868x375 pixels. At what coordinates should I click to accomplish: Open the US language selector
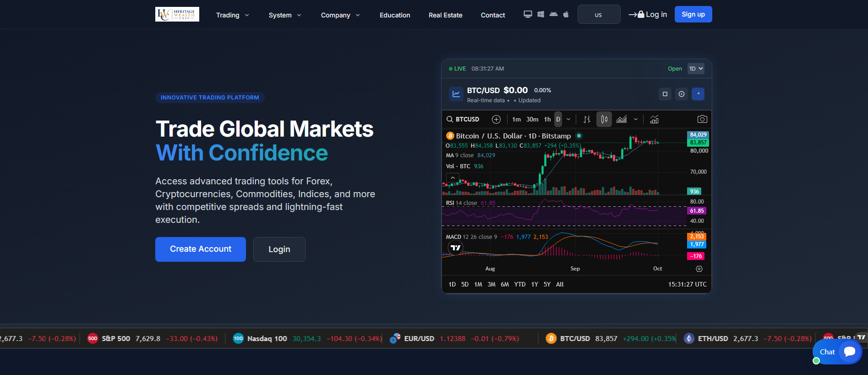599,14
